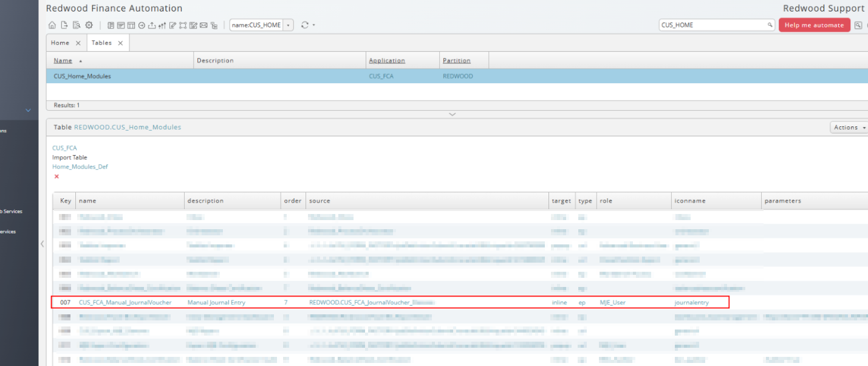Click the text-lines panel toolbar icon

[x=121, y=25]
